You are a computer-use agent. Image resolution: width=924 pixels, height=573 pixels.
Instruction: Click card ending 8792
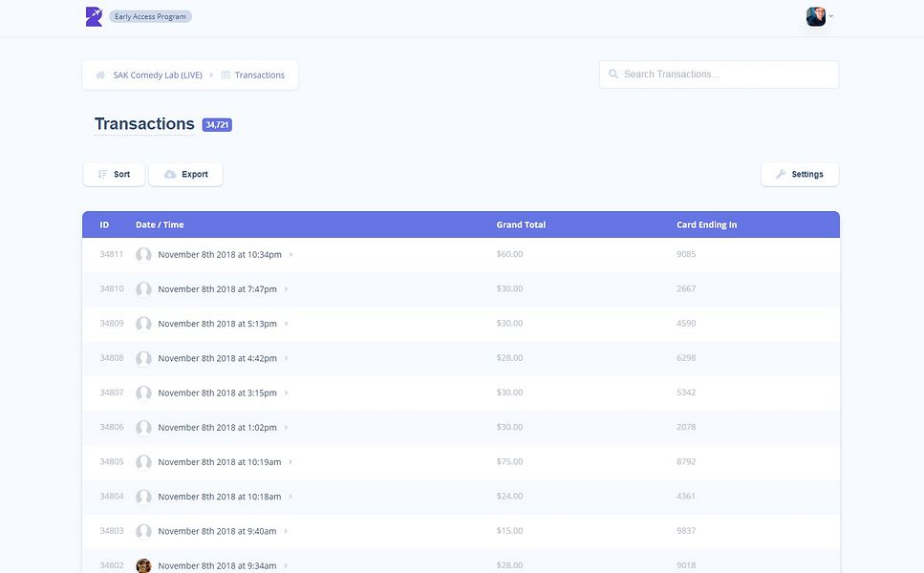tap(686, 461)
